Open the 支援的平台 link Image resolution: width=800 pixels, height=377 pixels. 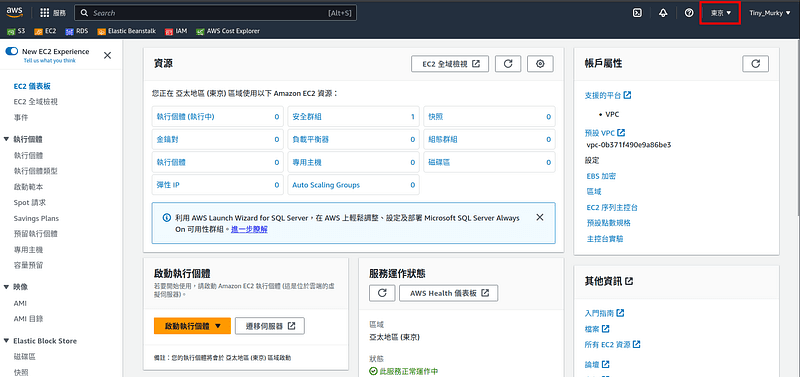(608, 95)
